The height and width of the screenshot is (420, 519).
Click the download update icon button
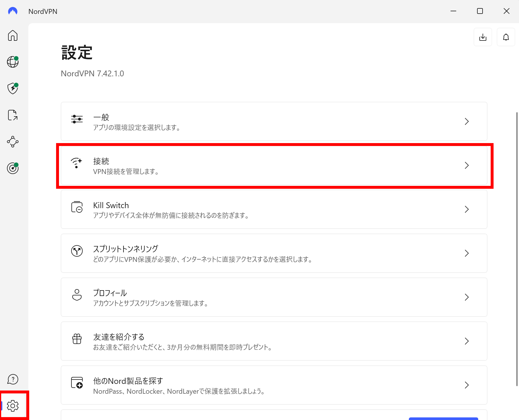point(483,37)
